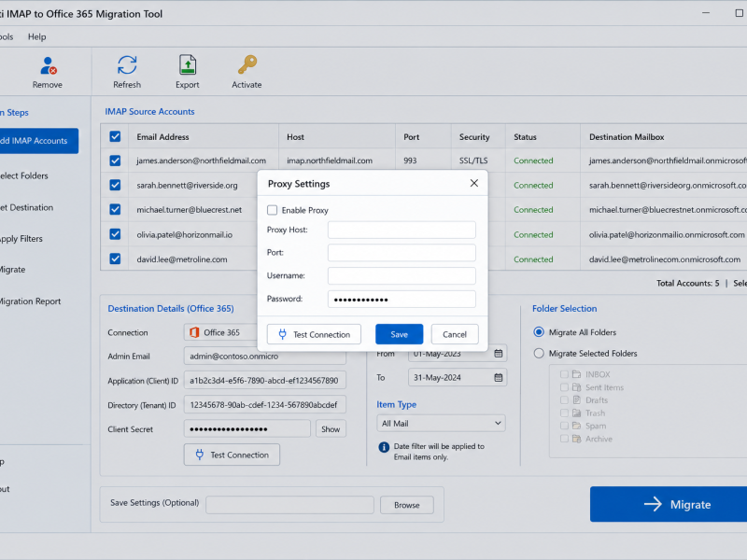Viewport: 747px width, 560px height.
Task: Click imap.northfieldmail.com host cell
Action: 330,161
